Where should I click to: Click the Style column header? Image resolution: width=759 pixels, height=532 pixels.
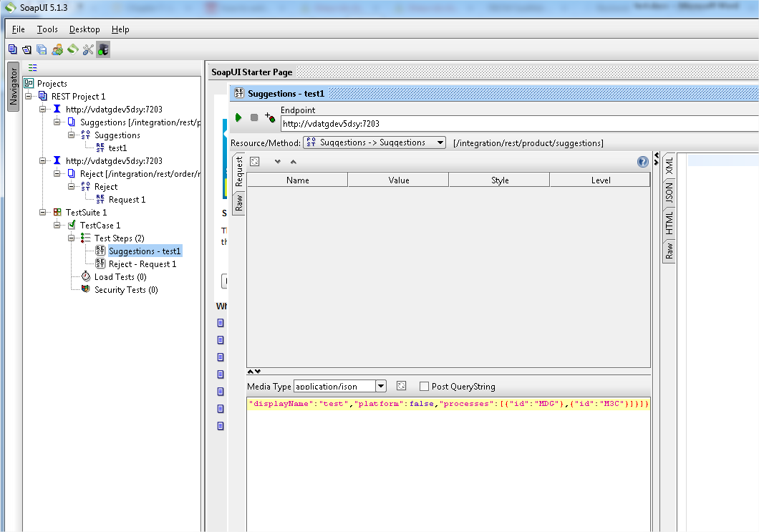click(500, 180)
